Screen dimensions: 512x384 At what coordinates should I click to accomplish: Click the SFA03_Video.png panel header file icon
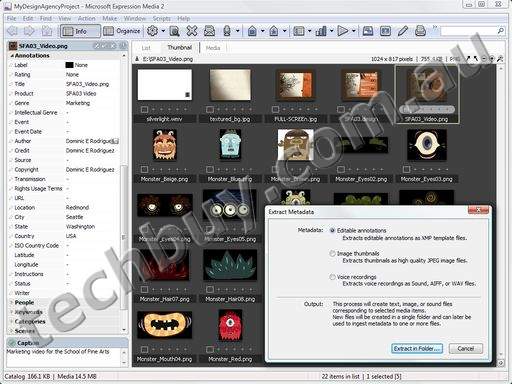(x=13, y=46)
